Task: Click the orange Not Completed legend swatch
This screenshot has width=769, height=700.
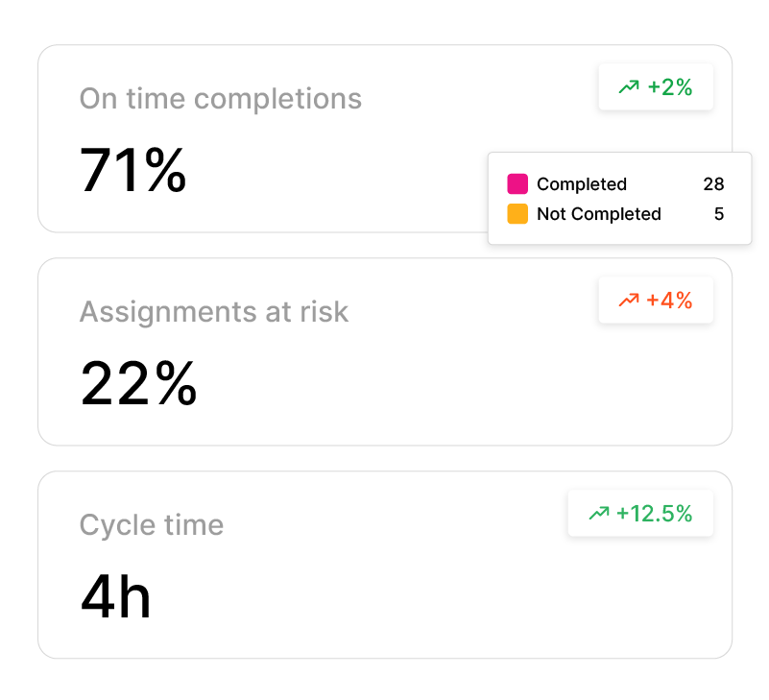Action: (517, 214)
